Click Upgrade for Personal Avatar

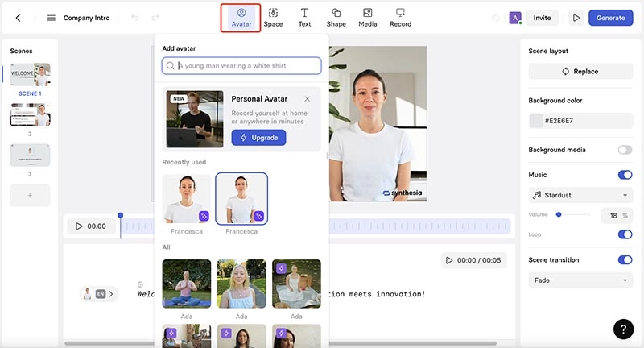tap(258, 138)
